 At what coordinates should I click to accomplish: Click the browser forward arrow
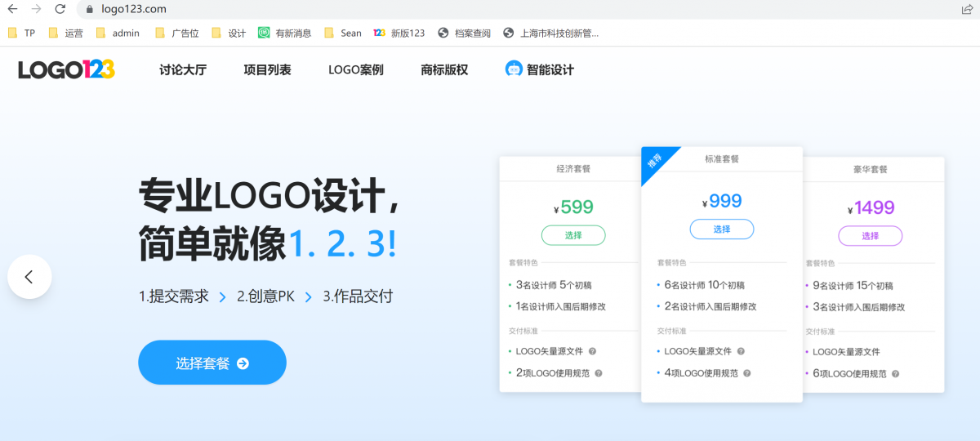pos(36,9)
